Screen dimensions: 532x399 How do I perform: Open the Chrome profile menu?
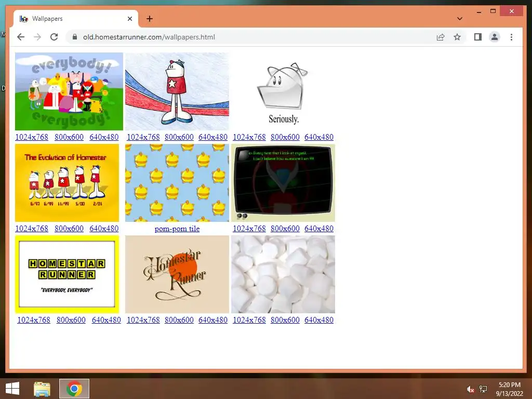[x=495, y=37]
